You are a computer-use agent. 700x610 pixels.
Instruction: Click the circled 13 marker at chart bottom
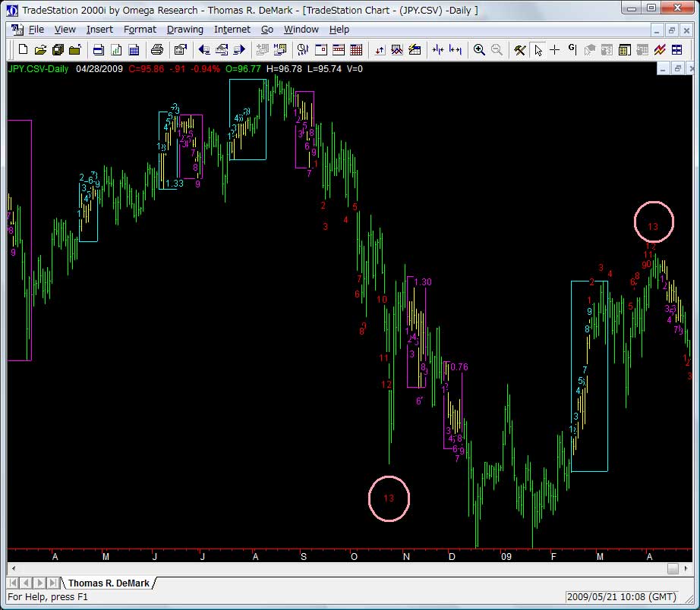pos(389,498)
